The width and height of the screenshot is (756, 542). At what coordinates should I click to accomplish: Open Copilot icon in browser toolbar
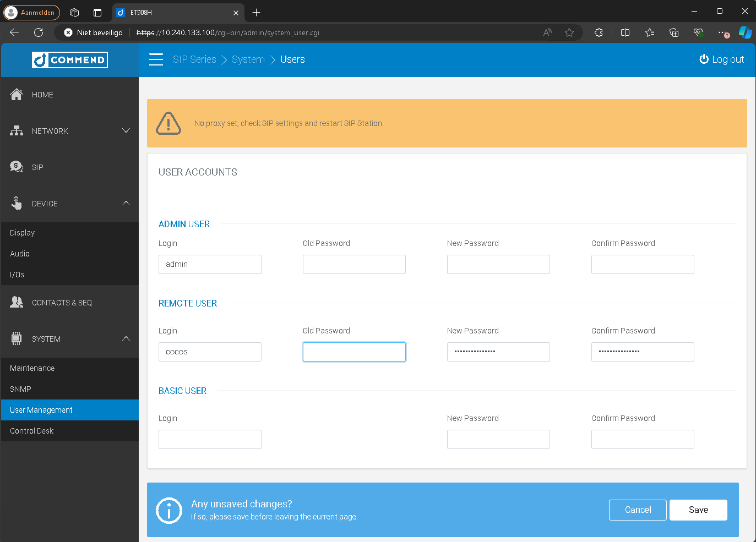[x=745, y=32]
